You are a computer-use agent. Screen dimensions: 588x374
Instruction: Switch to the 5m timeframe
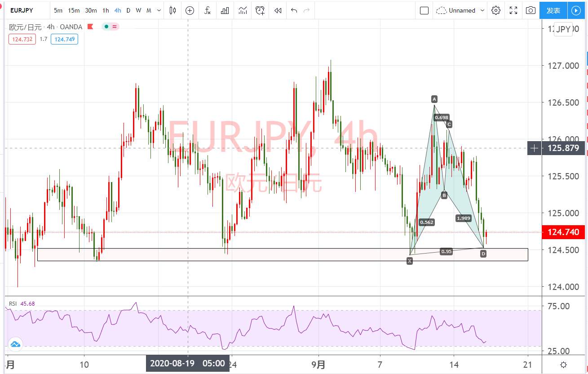pyautogui.click(x=58, y=10)
